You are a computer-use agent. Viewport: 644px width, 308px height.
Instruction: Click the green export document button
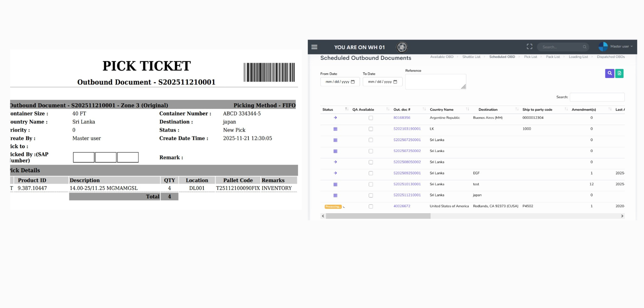pos(619,73)
